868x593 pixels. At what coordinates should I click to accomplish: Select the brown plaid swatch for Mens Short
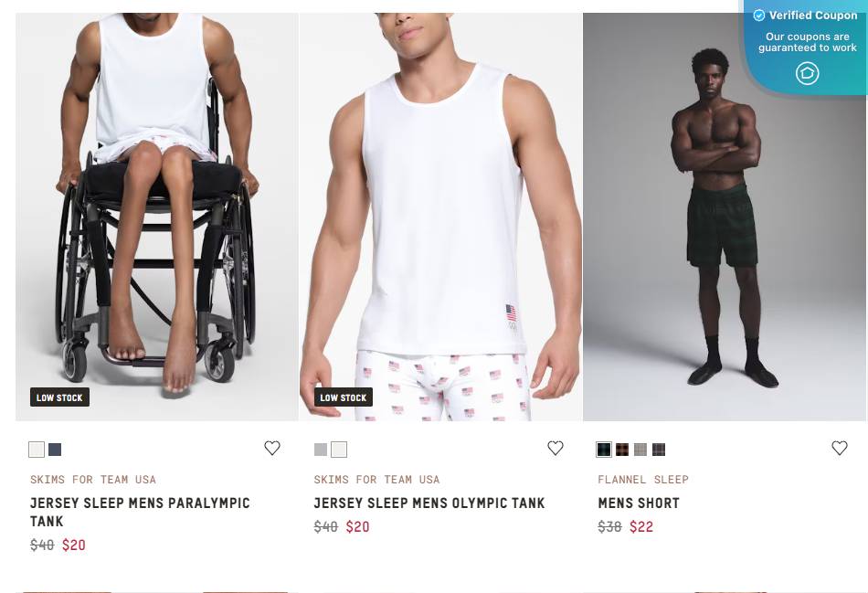pyautogui.click(x=622, y=449)
